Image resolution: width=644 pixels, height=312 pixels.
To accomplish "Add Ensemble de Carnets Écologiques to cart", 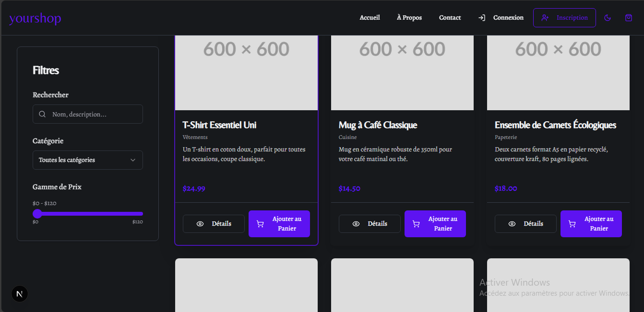I will (x=591, y=224).
